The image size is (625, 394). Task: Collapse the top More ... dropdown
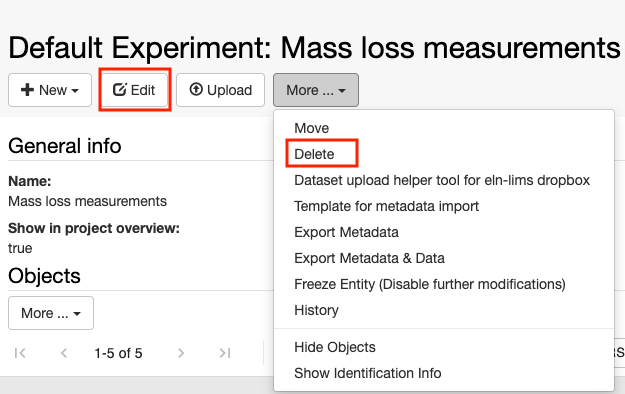coord(316,90)
